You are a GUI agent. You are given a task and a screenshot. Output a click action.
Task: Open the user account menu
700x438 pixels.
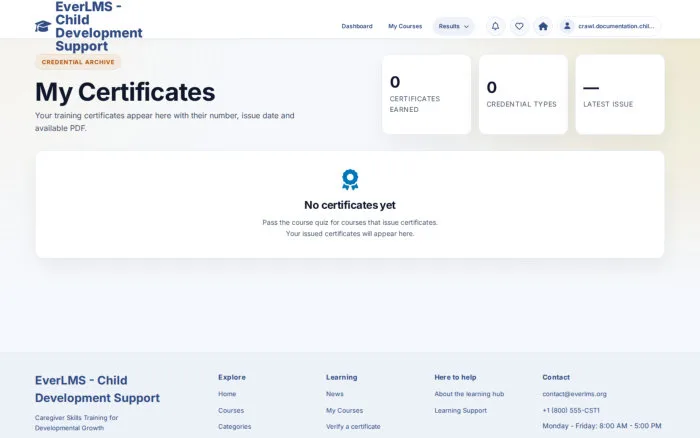(x=609, y=26)
